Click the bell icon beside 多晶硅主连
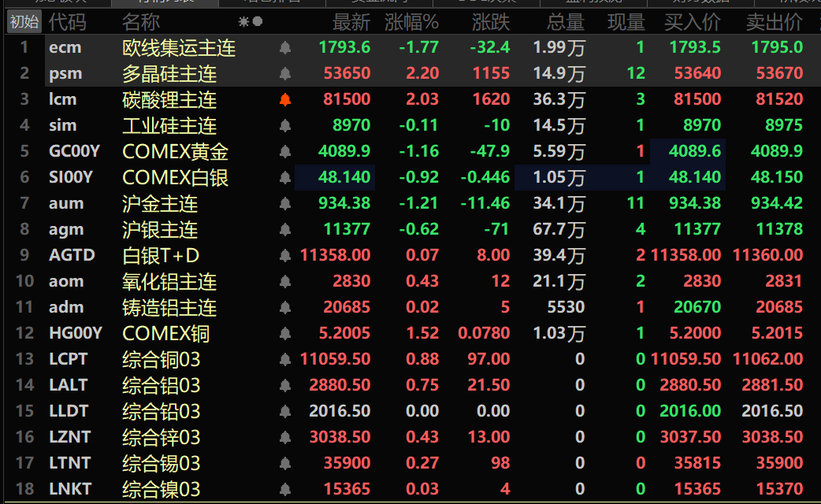The image size is (821, 504). click(x=285, y=73)
